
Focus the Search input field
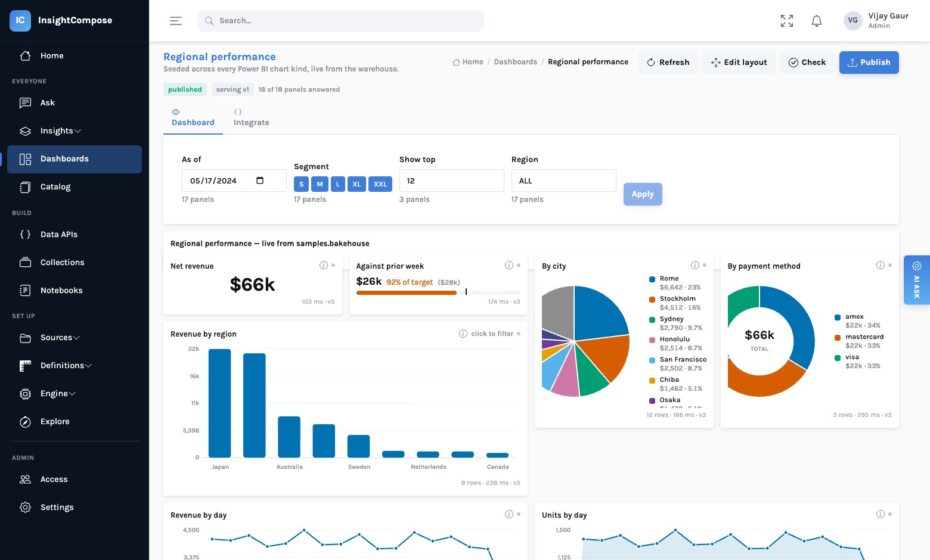[x=341, y=21]
